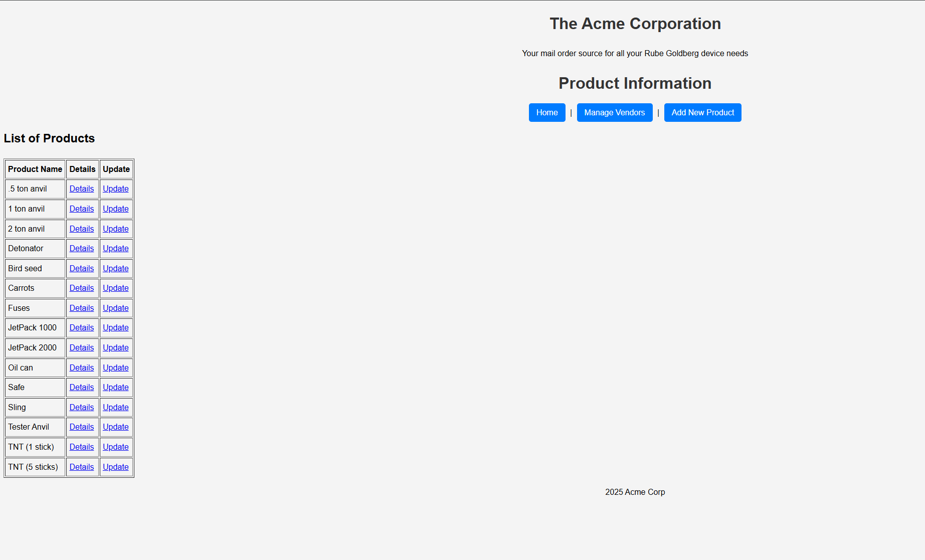Update the JetPack 2000 product
Viewport: 925px width, 560px height.
pos(115,347)
